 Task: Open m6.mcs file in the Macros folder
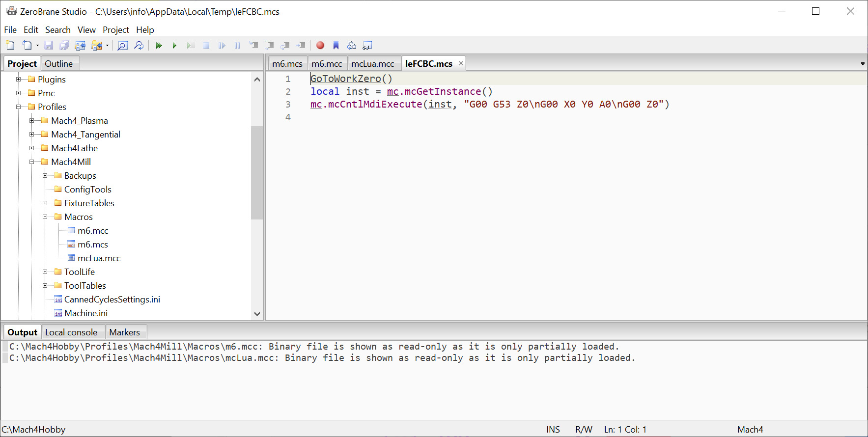point(92,245)
